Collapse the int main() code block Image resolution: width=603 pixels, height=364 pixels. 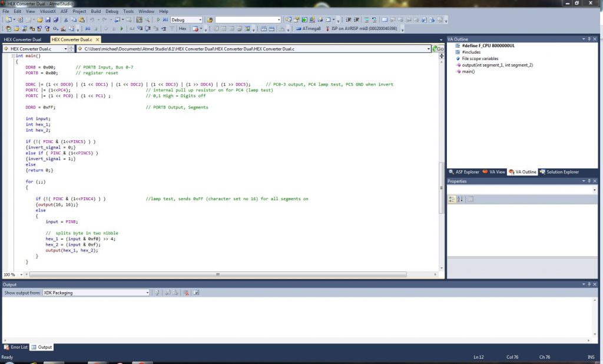click(x=12, y=56)
